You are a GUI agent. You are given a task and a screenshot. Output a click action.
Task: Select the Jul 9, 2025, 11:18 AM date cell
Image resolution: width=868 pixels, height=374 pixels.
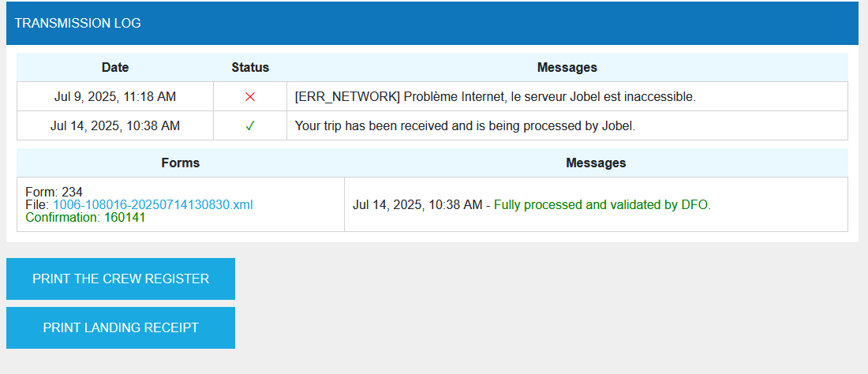[x=115, y=97]
